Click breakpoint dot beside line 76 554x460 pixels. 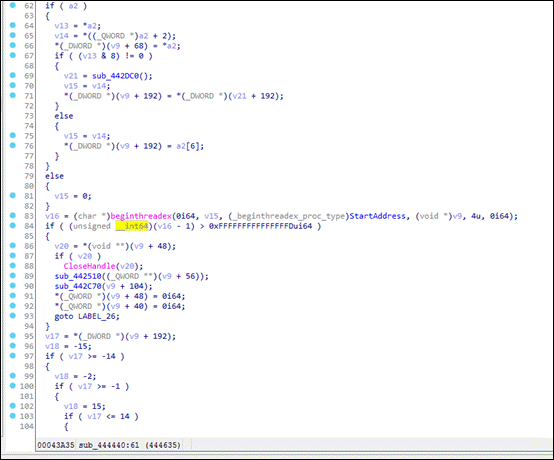(x=13, y=145)
